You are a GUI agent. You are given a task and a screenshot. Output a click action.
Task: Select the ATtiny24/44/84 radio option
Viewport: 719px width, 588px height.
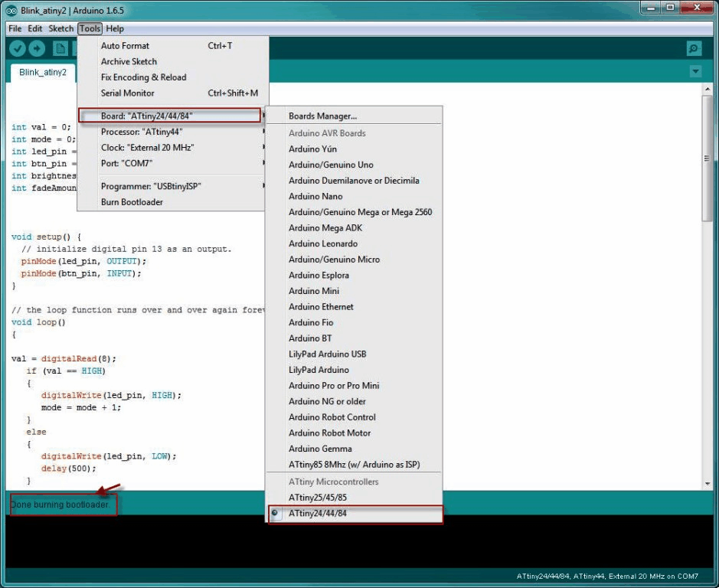click(x=274, y=513)
